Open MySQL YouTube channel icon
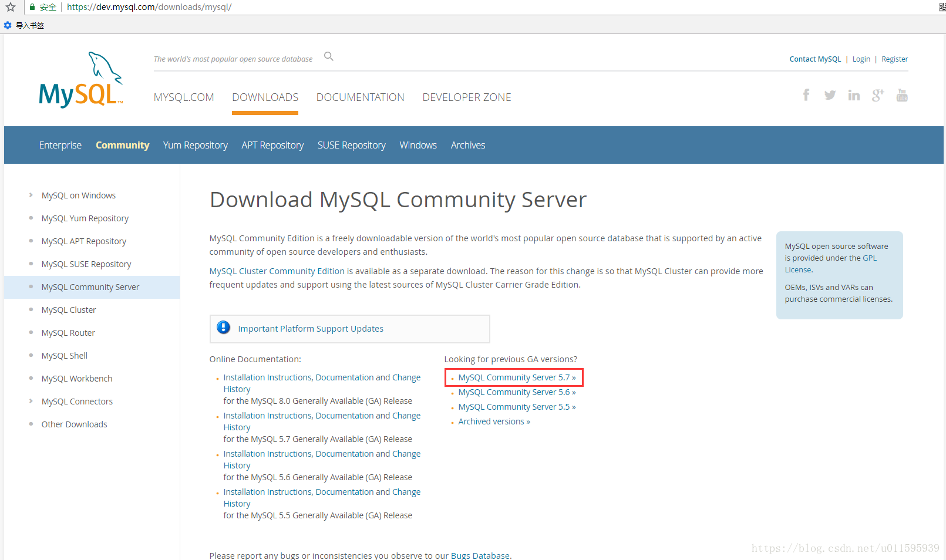This screenshot has width=946, height=560. [902, 95]
